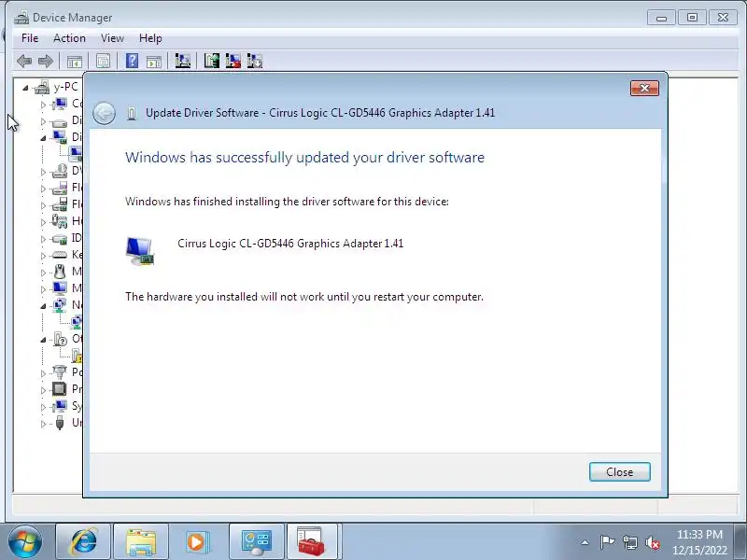Expand the IDE controllers category triangle
This screenshot has height=560, width=747.
pyautogui.click(x=43, y=239)
